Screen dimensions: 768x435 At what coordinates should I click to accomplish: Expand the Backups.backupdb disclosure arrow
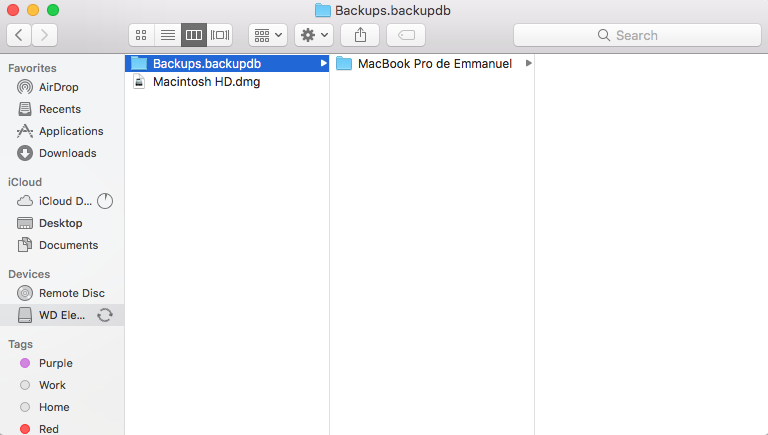(x=323, y=64)
